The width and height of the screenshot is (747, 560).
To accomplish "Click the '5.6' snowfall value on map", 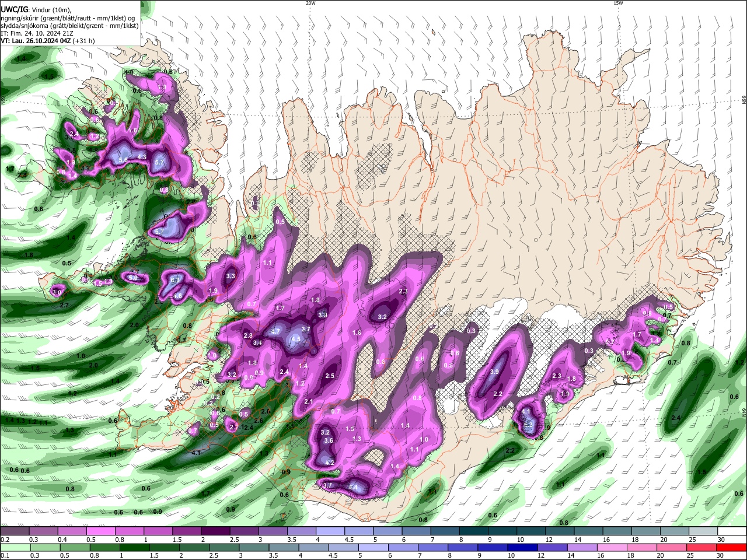I will click(x=123, y=160).
